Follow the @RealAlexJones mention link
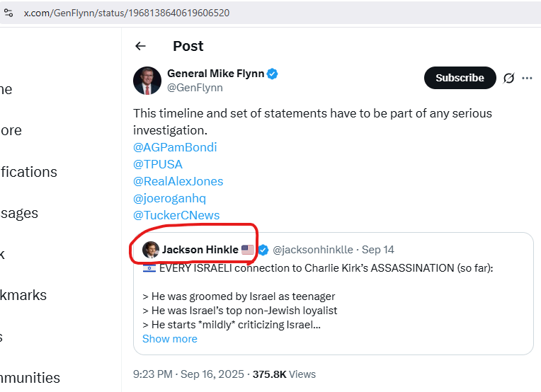This screenshot has height=392, width=541. pyautogui.click(x=178, y=181)
